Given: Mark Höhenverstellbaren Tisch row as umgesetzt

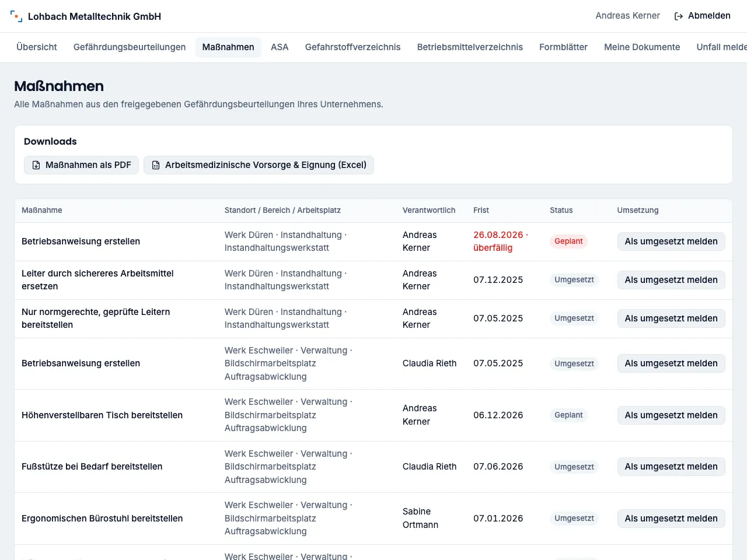Looking at the screenshot, I should [x=671, y=415].
